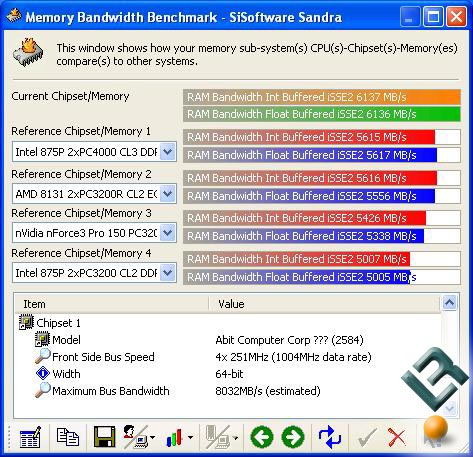Click the green current Float Buffered 6136 MB/s bar
Image resolution: width=473 pixels, height=457 pixels.
(322, 114)
